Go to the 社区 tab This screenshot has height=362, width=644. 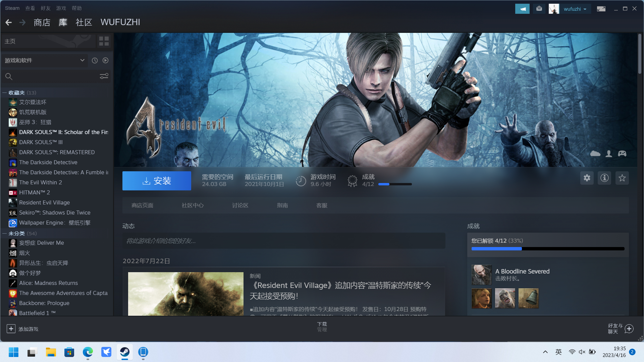tap(84, 22)
